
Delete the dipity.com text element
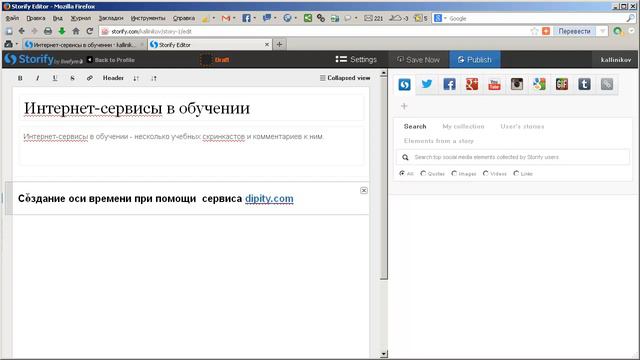[364, 190]
